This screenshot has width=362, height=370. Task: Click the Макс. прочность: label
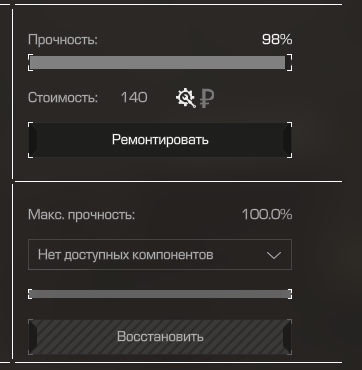click(x=82, y=215)
